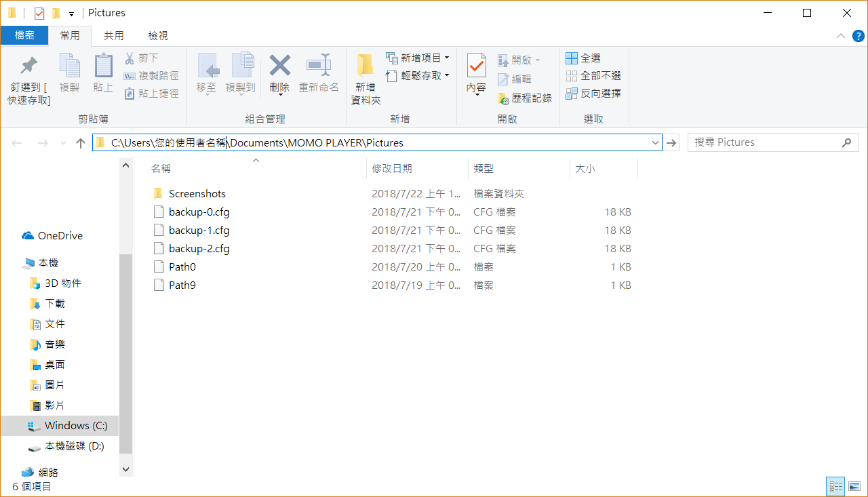Go up one folder level arrow

81,142
